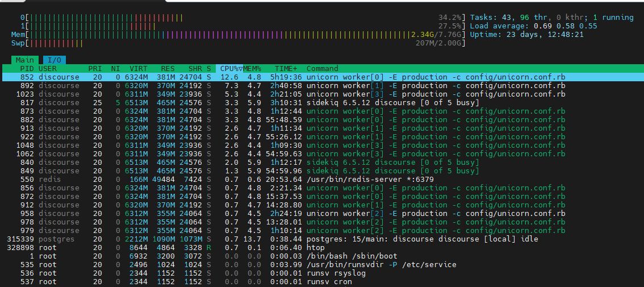Sort by the PID column header

[x=27, y=69]
